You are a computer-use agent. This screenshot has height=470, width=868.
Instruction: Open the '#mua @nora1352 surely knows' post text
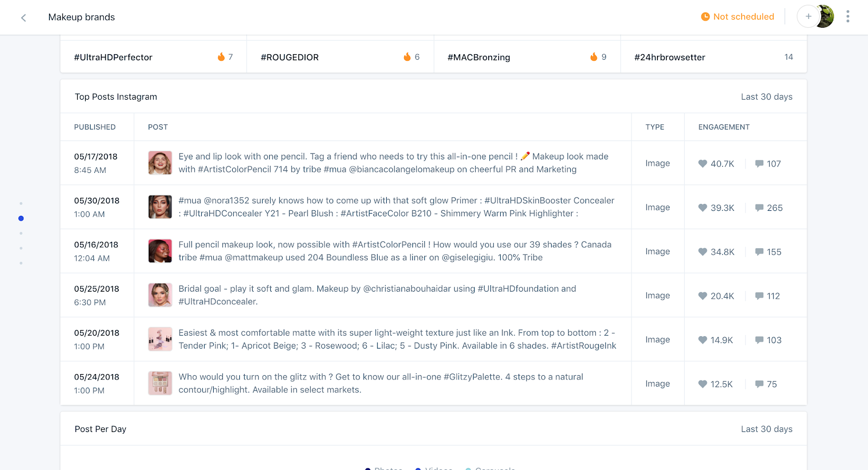click(x=397, y=207)
